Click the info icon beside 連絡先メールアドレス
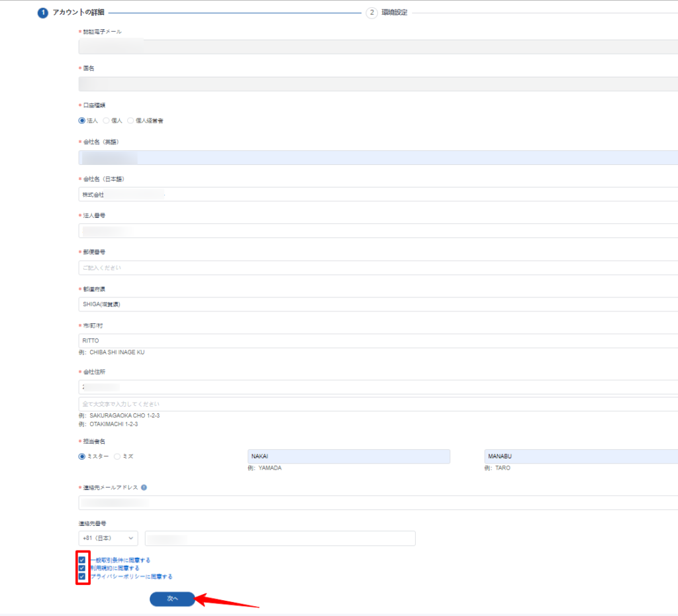Viewport: 678px width, 616px height. click(x=144, y=488)
